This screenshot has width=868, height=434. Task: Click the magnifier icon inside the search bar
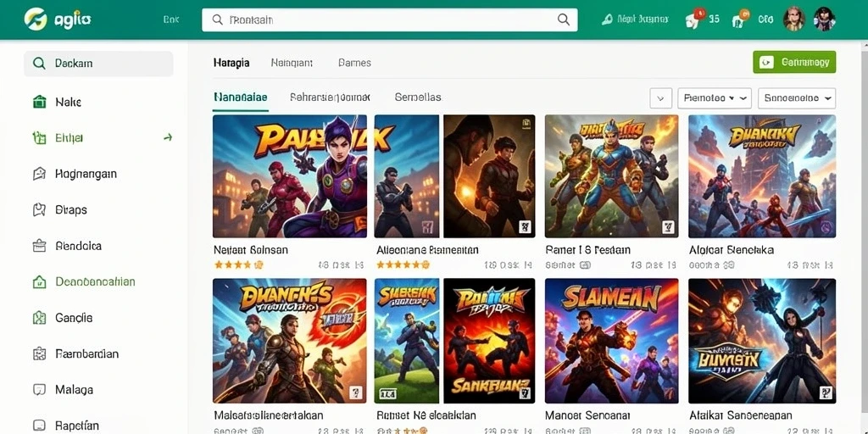click(x=218, y=20)
